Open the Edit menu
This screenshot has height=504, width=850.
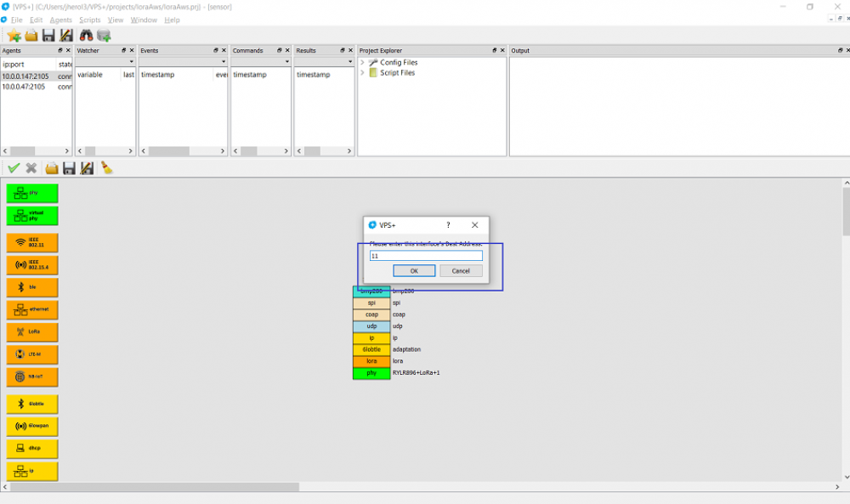[36, 20]
